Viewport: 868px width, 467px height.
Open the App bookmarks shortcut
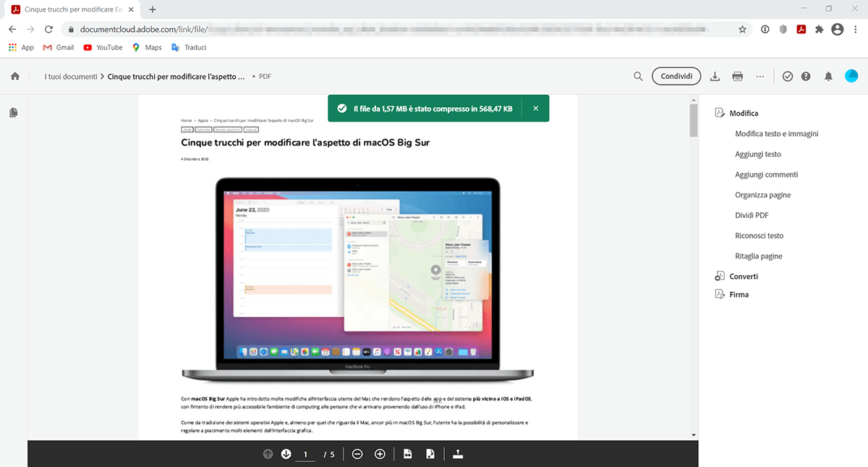coord(21,47)
